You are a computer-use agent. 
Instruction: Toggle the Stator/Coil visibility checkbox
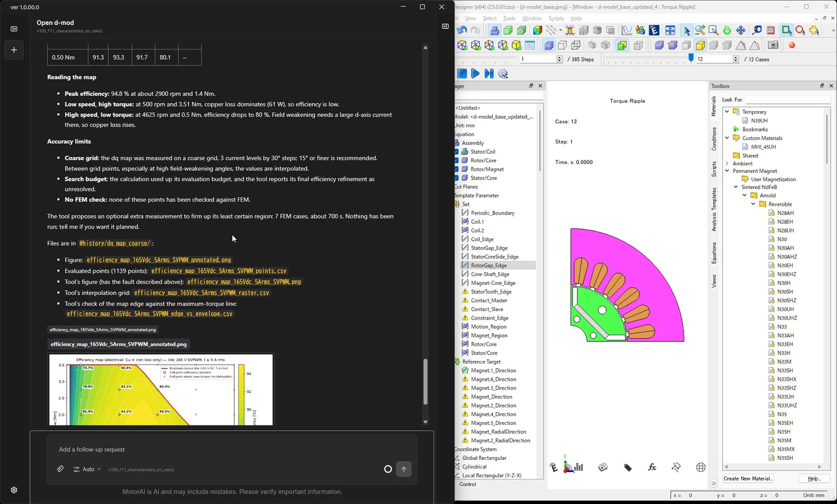[456, 152]
